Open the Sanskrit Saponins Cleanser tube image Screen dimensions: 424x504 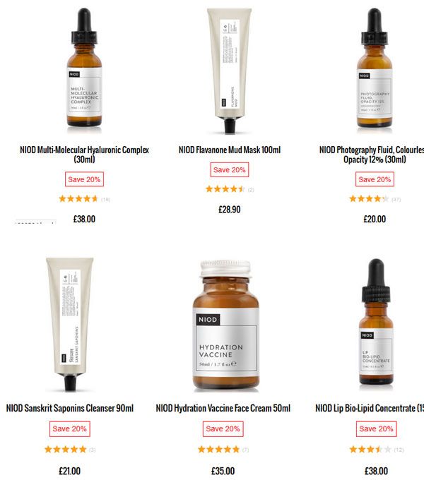point(70,324)
